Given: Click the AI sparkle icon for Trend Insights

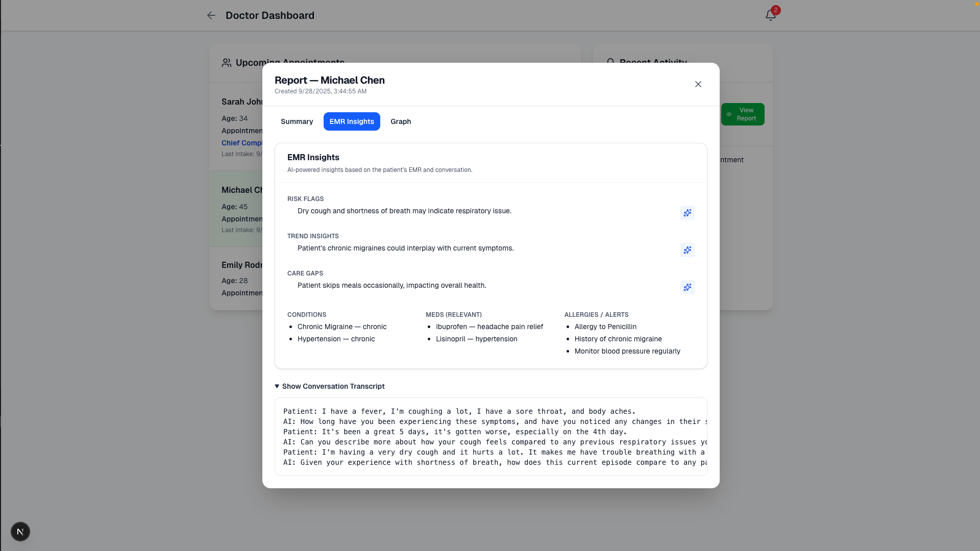Looking at the screenshot, I should click(x=687, y=250).
